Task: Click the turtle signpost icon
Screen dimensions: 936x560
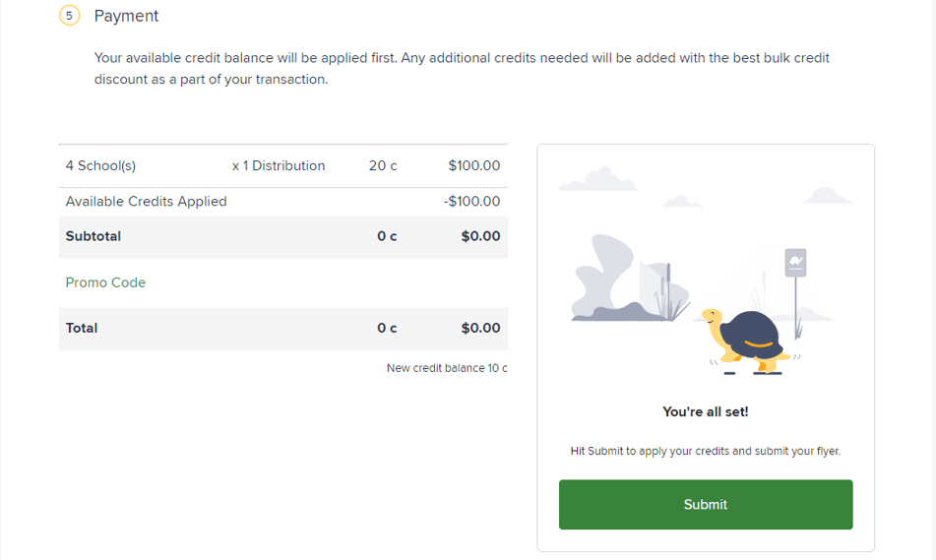Action: pos(795,263)
